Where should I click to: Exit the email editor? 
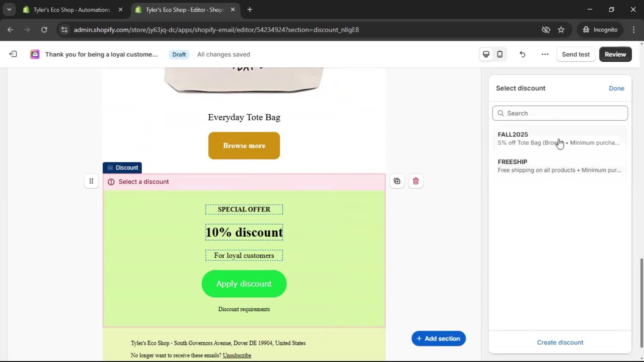13,54
